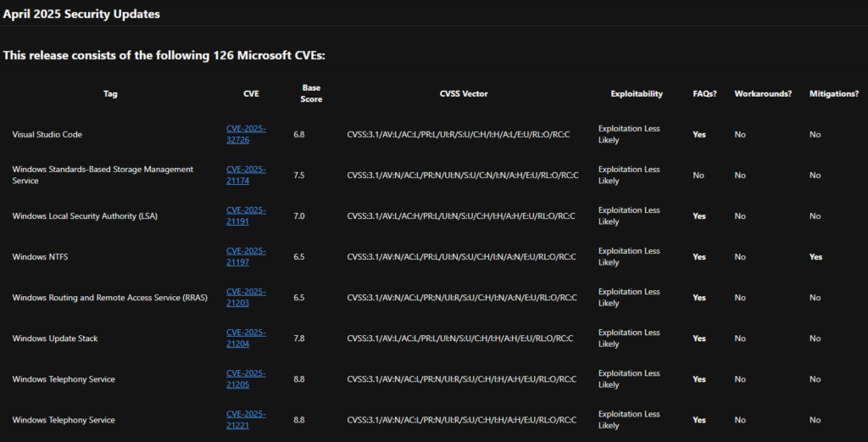Open the CVE-2025-21203 link

246,298
